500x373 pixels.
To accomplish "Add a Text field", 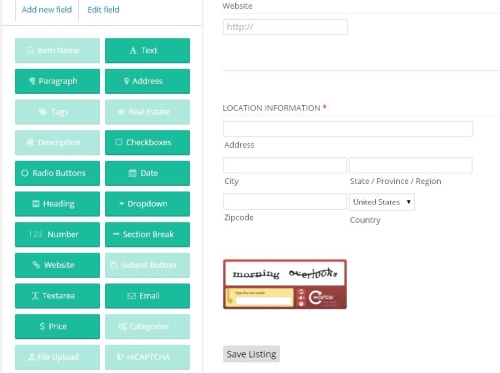I will click(147, 50).
